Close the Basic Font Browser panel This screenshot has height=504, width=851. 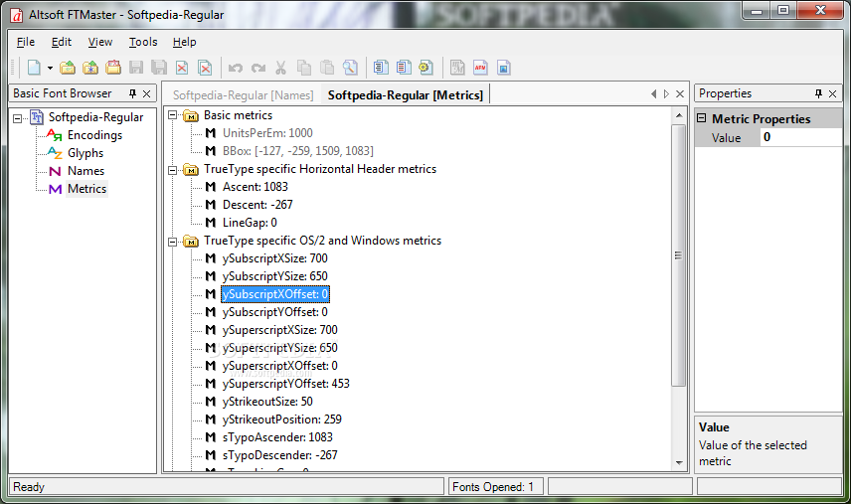[x=146, y=93]
